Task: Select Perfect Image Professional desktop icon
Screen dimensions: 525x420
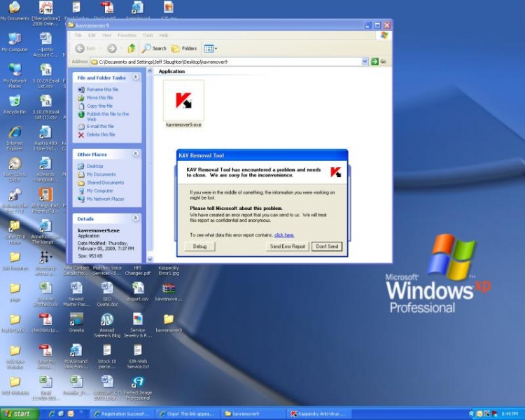Action: pyautogui.click(x=138, y=388)
